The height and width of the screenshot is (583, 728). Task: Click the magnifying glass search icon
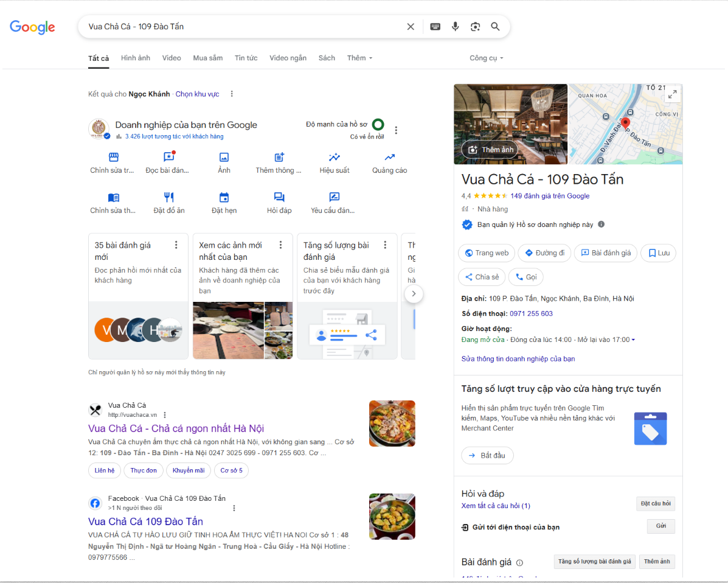[x=496, y=27]
